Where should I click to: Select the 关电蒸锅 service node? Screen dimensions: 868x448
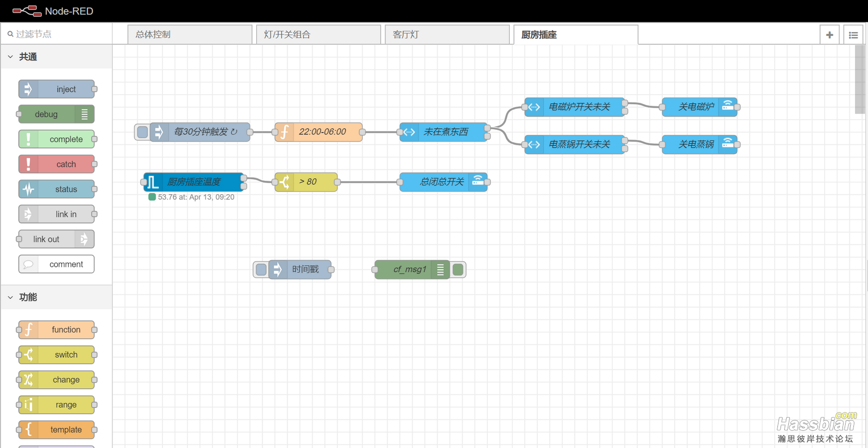coord(700,144)
